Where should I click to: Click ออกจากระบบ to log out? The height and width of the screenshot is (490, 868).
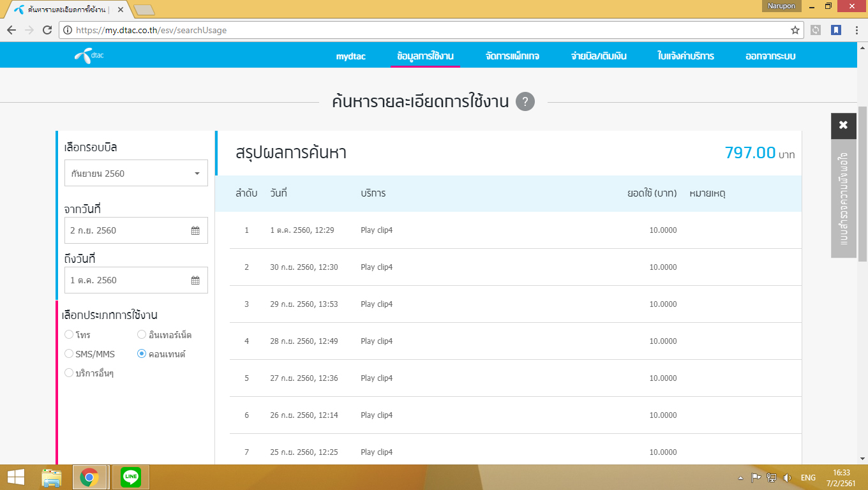point(770,56)
